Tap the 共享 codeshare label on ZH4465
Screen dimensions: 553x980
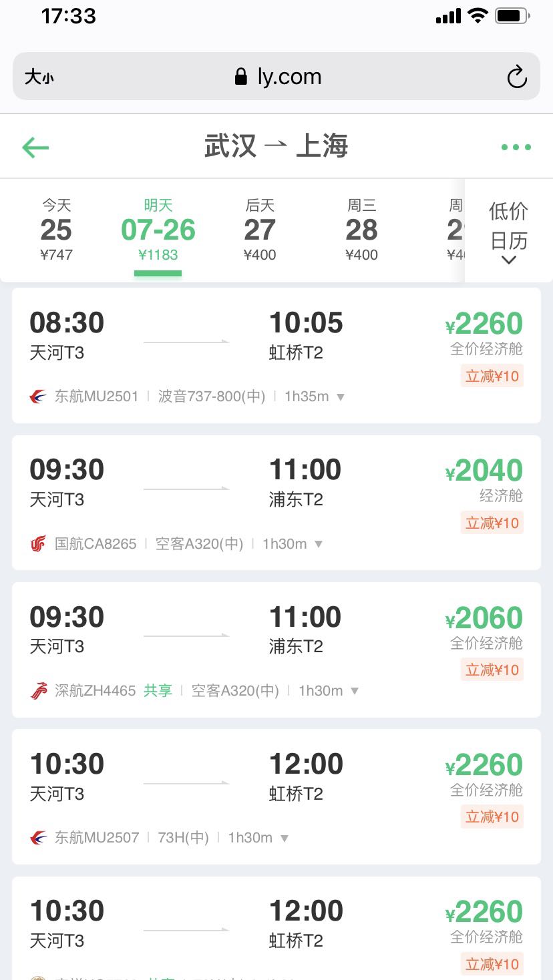158,691
